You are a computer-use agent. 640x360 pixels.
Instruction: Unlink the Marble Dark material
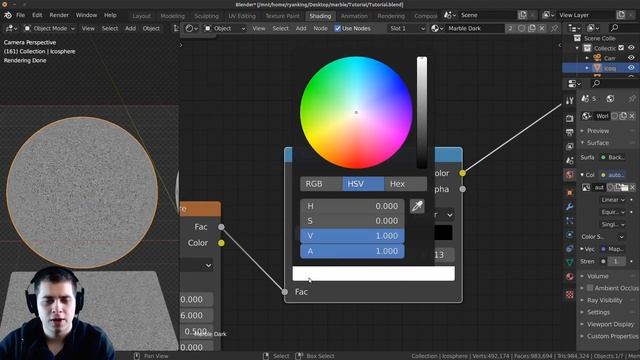point(542,28)
